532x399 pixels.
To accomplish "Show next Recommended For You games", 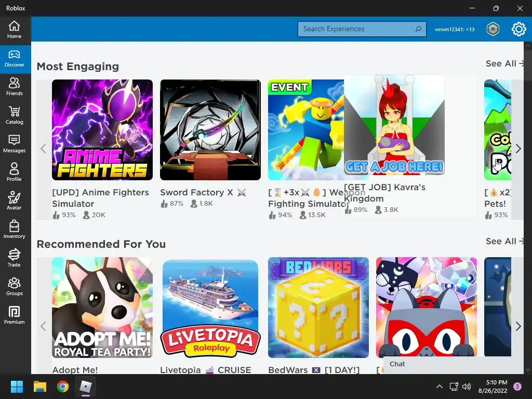I will (x=518, y=326).
